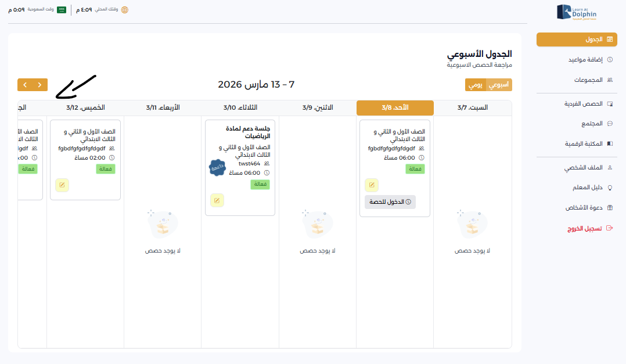Click the right-pointing chevron week navigation arrow

[40, 85]
